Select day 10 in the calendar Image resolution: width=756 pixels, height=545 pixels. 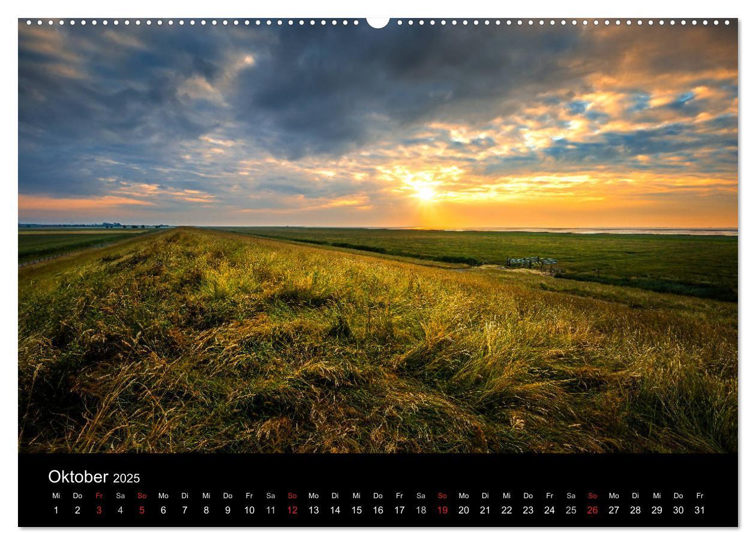pos(249,510)
